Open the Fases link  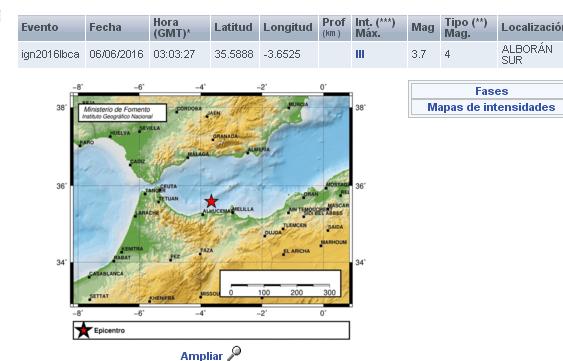[x=491, y=91]
